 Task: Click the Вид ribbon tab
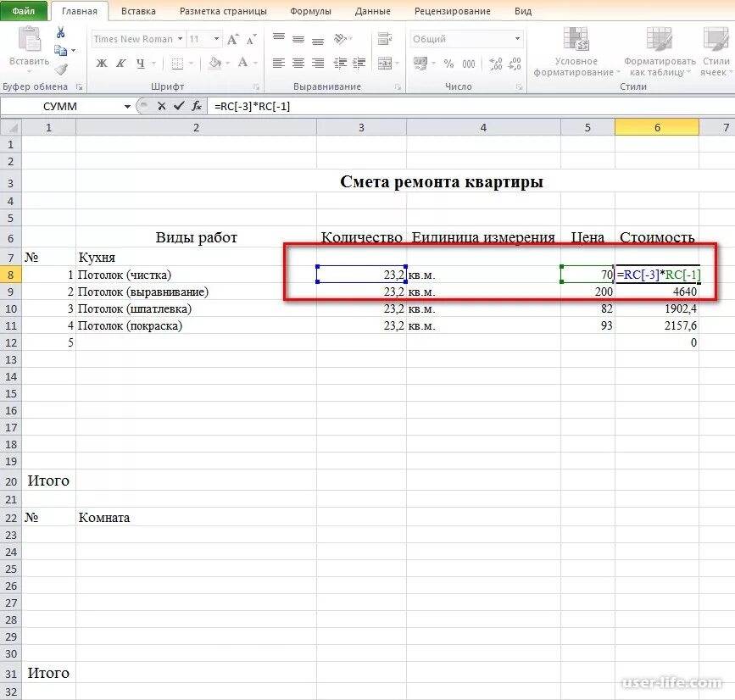pyautogui.click(x=523, y=11)
